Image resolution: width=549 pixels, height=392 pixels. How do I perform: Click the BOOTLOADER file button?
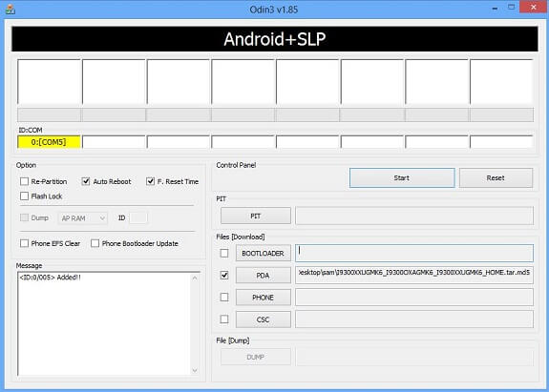pyautogui.click(x=263, y=253)
